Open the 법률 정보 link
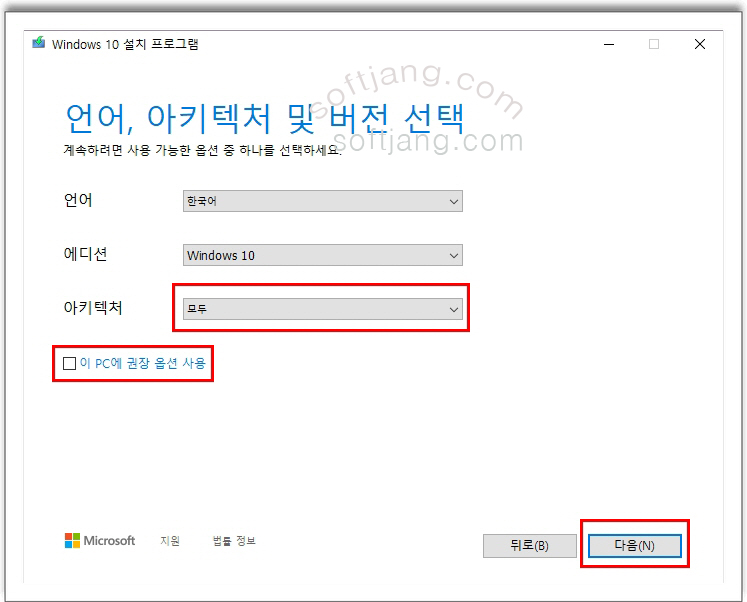The width and height of the screenshot is (747, 602). [x=234, y=541]
